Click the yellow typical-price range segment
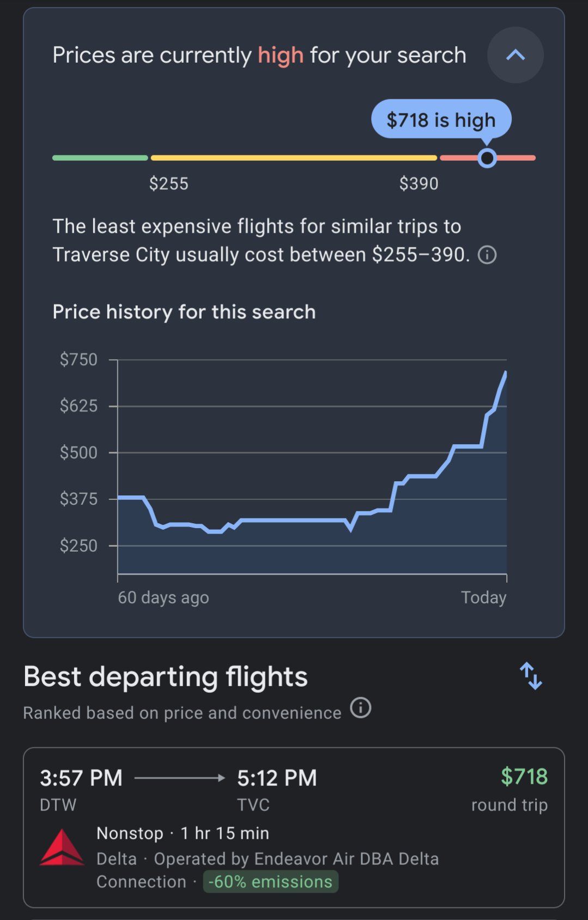This screenshot has width=588, height=920. [x=294, y=158]
